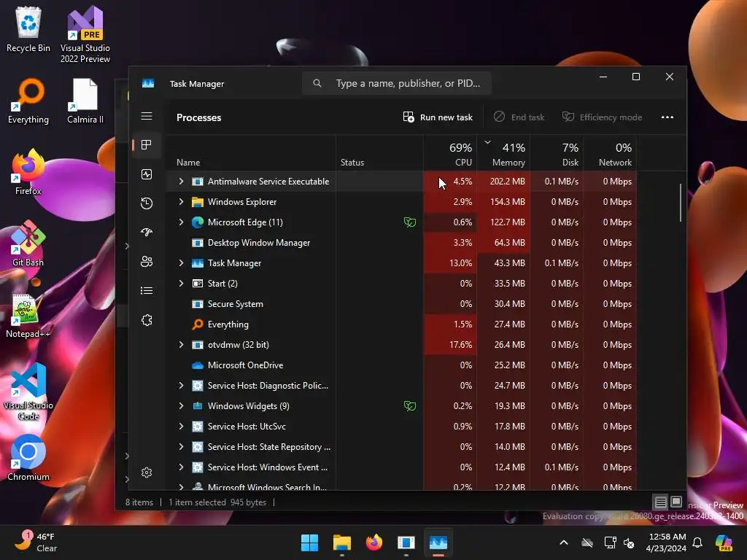Click the Windows Explorer folder icon in list
This screenshot has width=747, height=560.
(x=197, y=202)
